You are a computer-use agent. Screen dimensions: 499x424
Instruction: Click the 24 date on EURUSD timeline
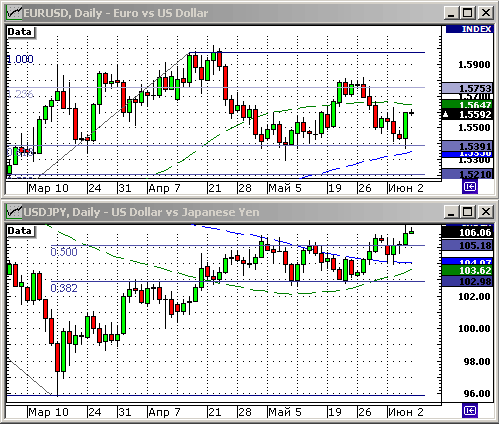tap(95, 188)
